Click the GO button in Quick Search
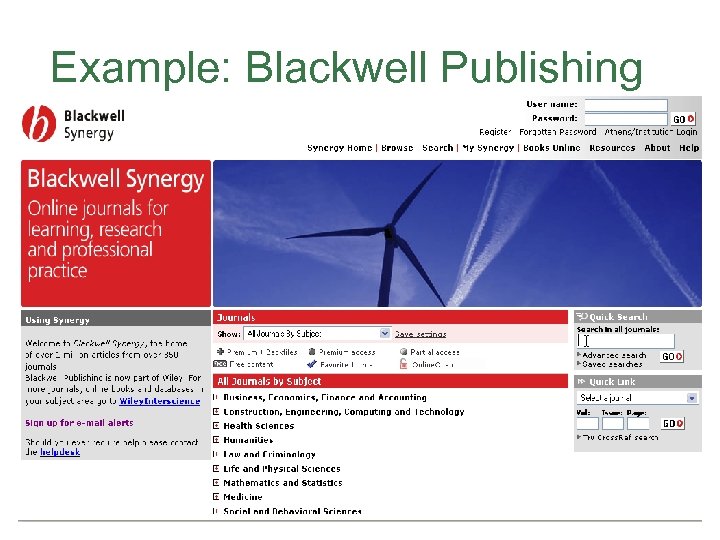The height and width of the screenshot is (540, 720). [x=672, y=356]
